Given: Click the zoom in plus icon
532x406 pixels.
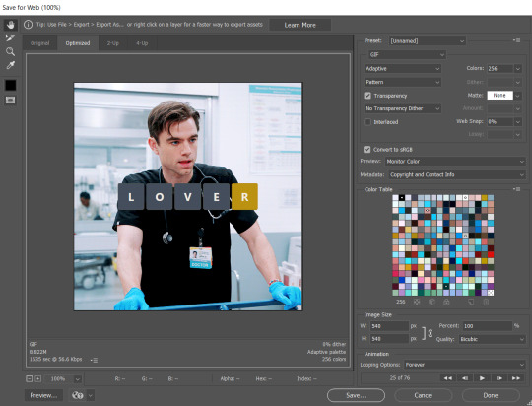Looking at the screenshot, I should pyautogui.click(x=38, y=378).
